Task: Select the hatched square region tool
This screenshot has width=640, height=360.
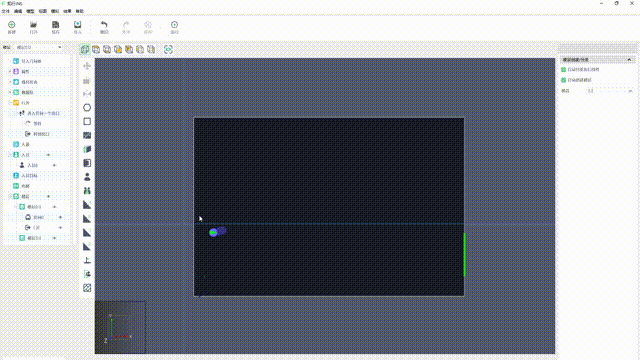Action: tap(87, 288)
